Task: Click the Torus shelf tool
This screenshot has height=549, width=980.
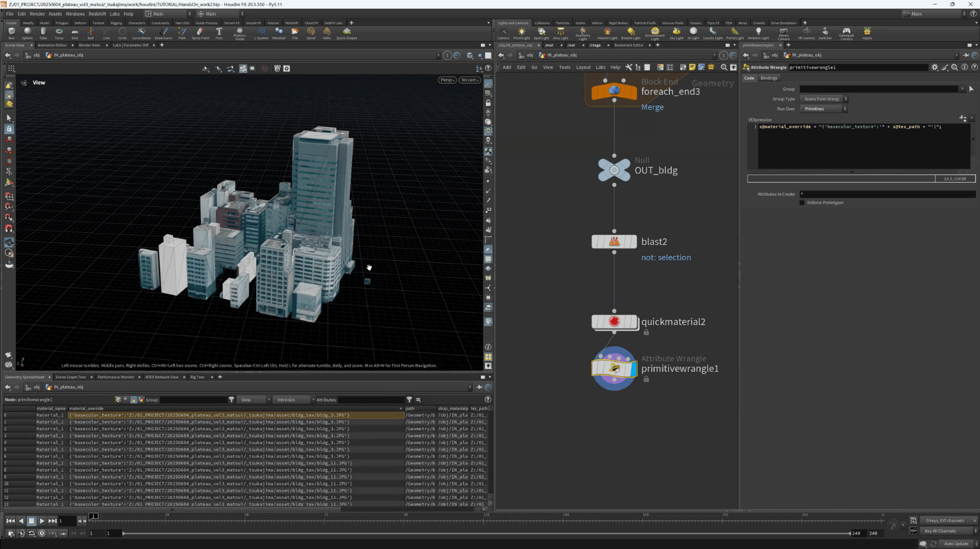Action: [59, 33]
